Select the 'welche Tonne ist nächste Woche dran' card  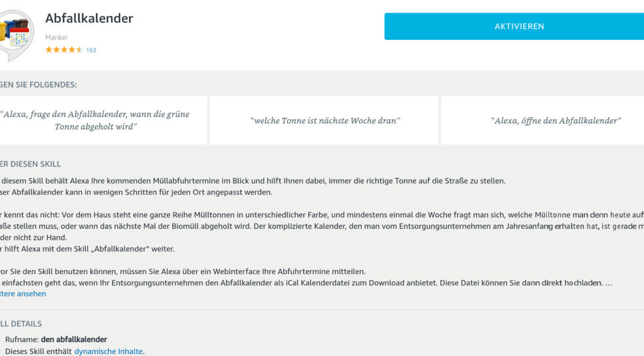[324, 120]
